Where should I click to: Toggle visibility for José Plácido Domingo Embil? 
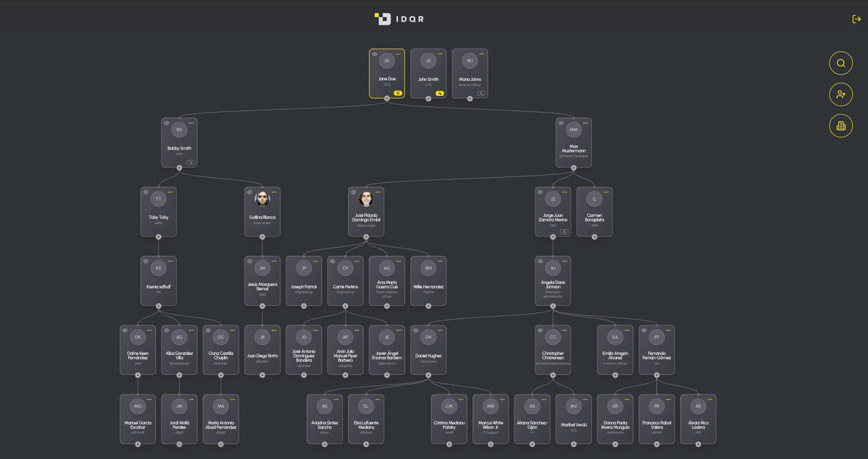pos(354,193)
